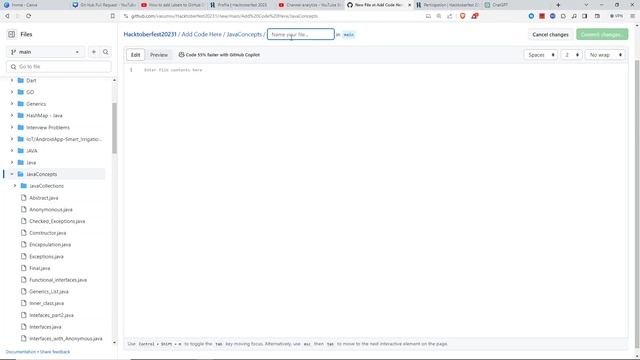The height and width of the screenshot is (360, 640).
Task: Open Encapsulation.java file
Action: click(x=50, y=244)
